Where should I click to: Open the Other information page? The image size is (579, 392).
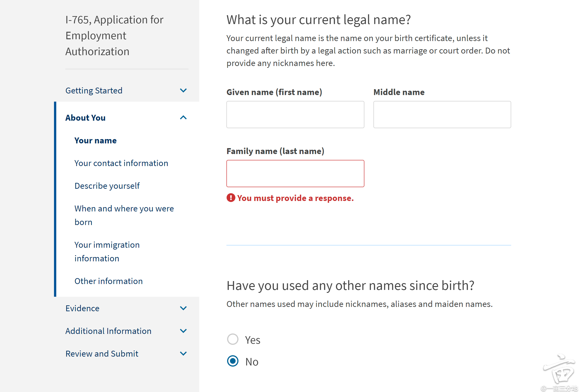coord(109,281)
